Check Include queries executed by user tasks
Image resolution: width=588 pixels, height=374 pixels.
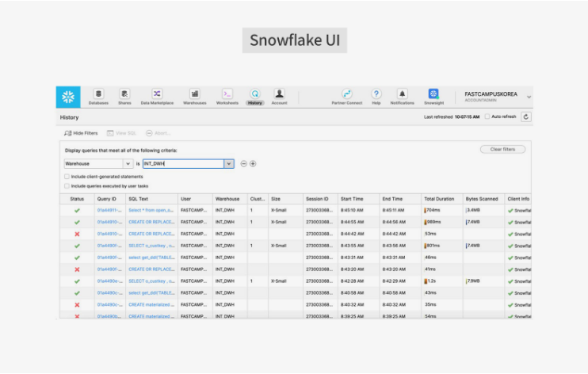point(67,185)
